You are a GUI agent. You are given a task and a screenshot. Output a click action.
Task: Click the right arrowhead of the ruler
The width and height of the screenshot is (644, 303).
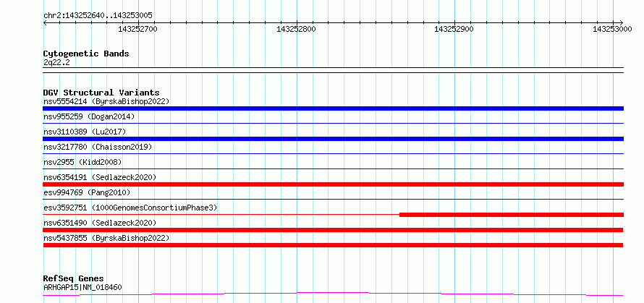pyautogui.click(x=622, y=22)
